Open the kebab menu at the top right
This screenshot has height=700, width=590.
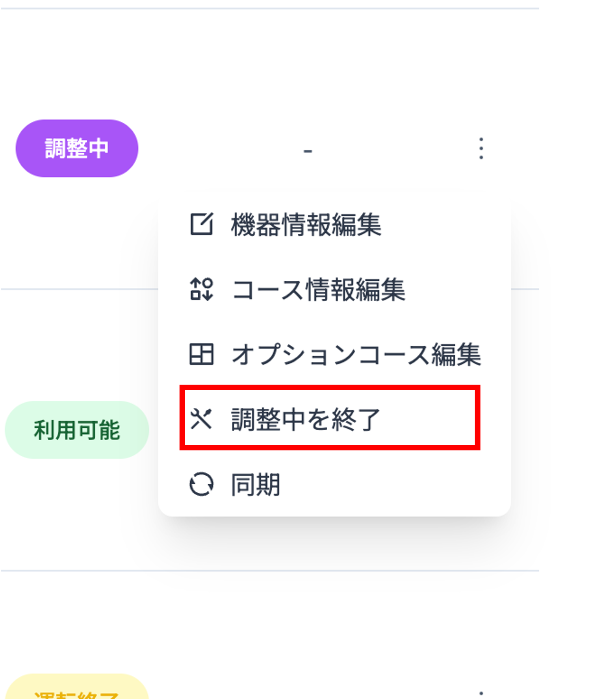(x=481, y=149)
